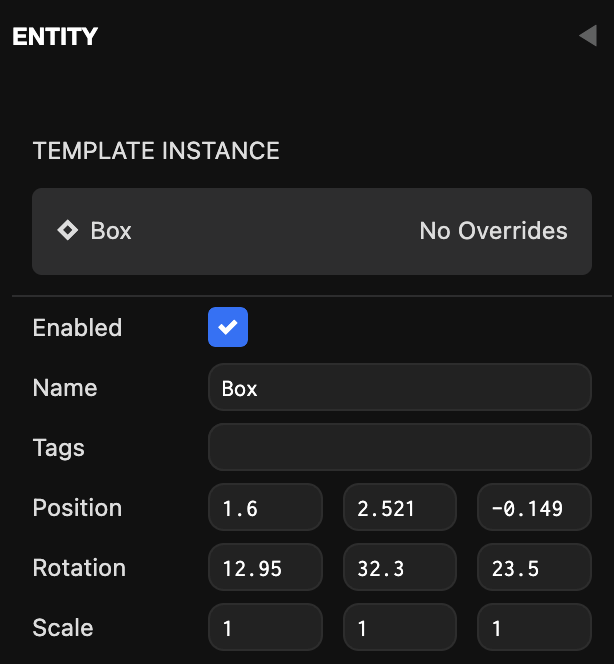Select the Position Y field 2.521
The height and width of the screenshot is (664, 614).
[x=399, y=508]
